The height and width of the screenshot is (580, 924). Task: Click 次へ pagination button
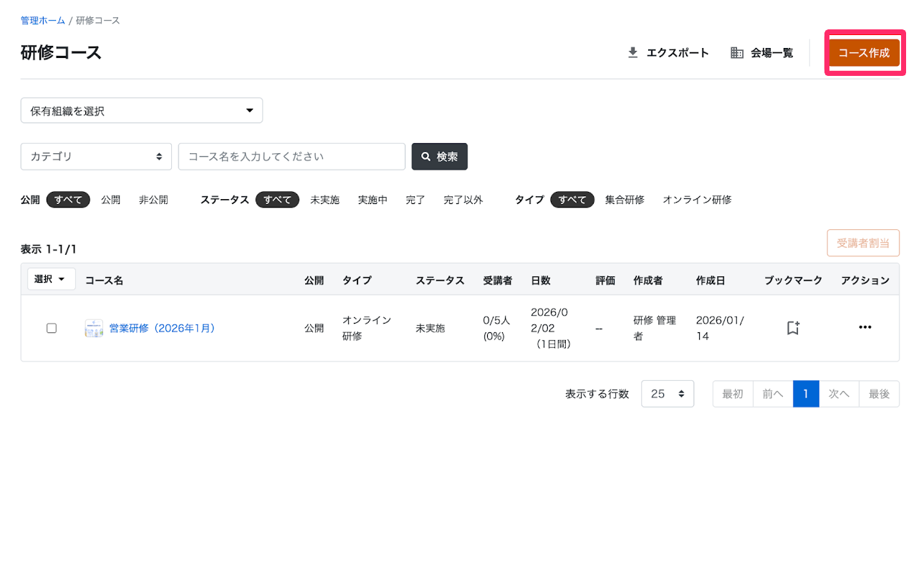pos(839,394)
